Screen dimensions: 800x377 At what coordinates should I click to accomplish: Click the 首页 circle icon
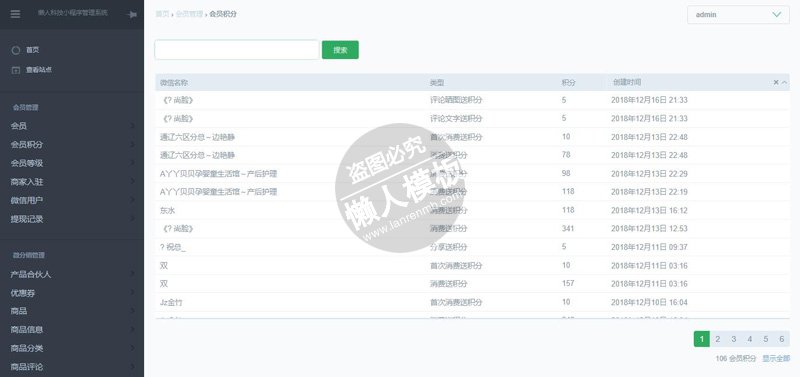point(16,50)
